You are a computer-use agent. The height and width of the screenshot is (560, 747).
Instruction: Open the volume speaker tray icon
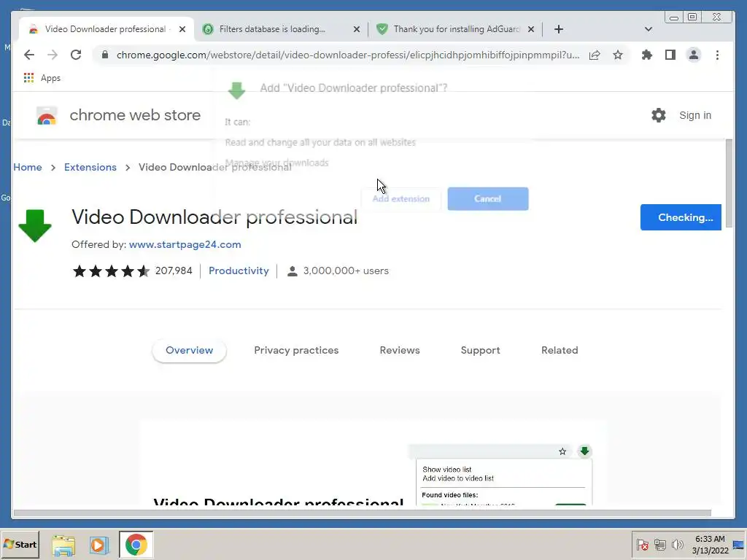coord(677,544)
